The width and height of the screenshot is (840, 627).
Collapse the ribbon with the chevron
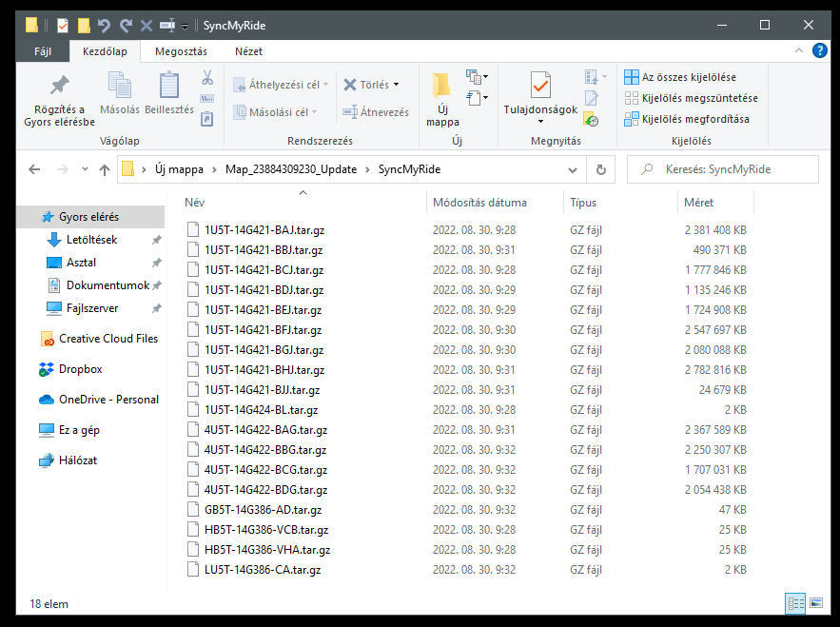click(x=799, y=51)
